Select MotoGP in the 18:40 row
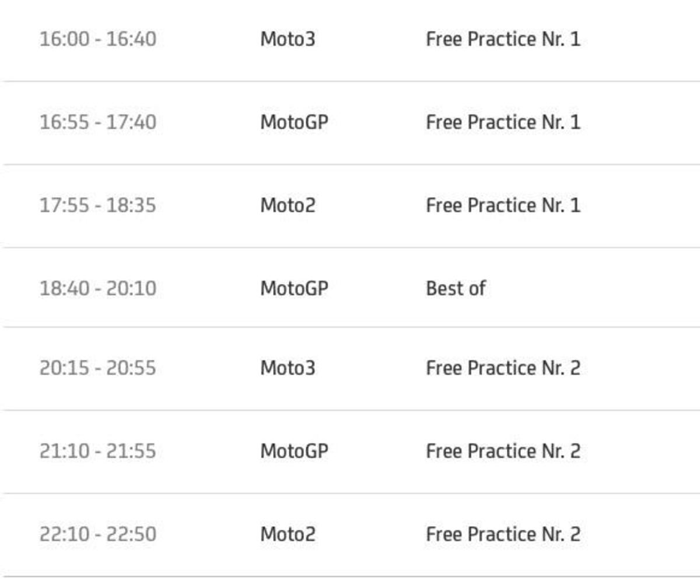 (294, 288)
